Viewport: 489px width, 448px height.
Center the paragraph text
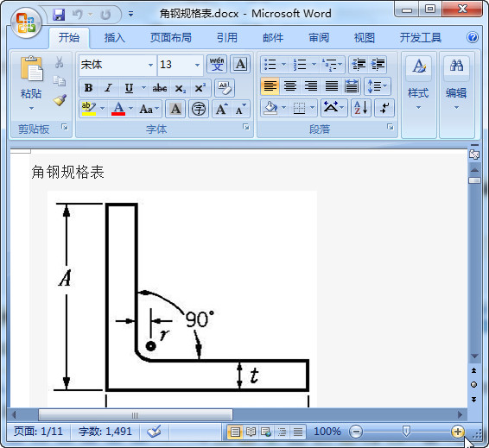(290, 86)
